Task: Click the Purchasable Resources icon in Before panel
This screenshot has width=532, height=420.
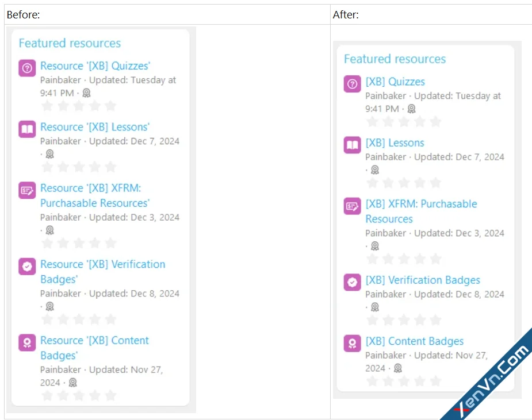Action: coord(27,190)
